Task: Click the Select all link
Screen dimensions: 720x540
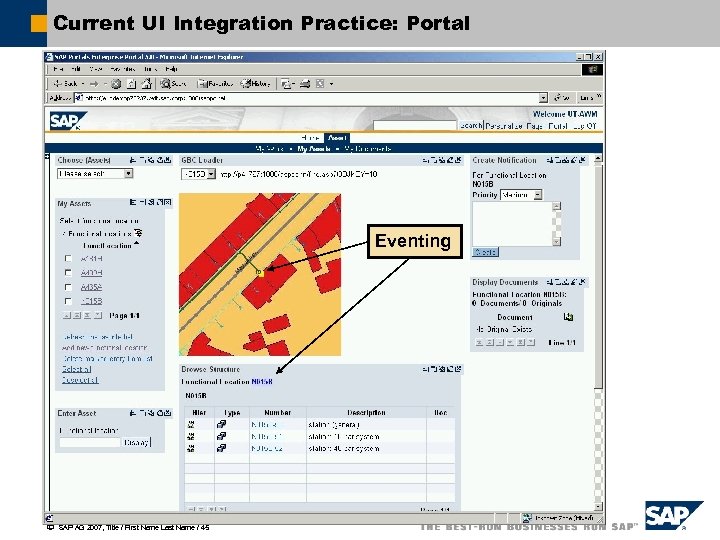Action: point(77,369)
